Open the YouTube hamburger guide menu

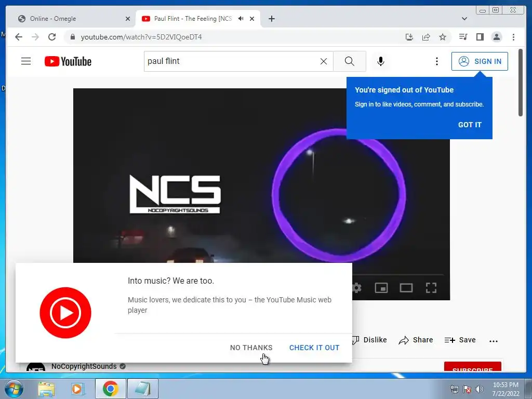point(26,61)
